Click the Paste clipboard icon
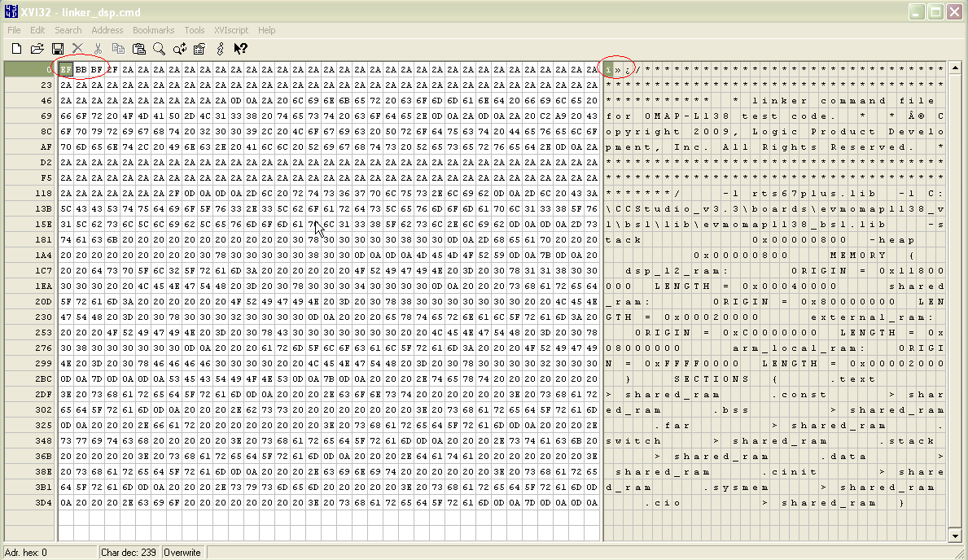 [139, 49]
